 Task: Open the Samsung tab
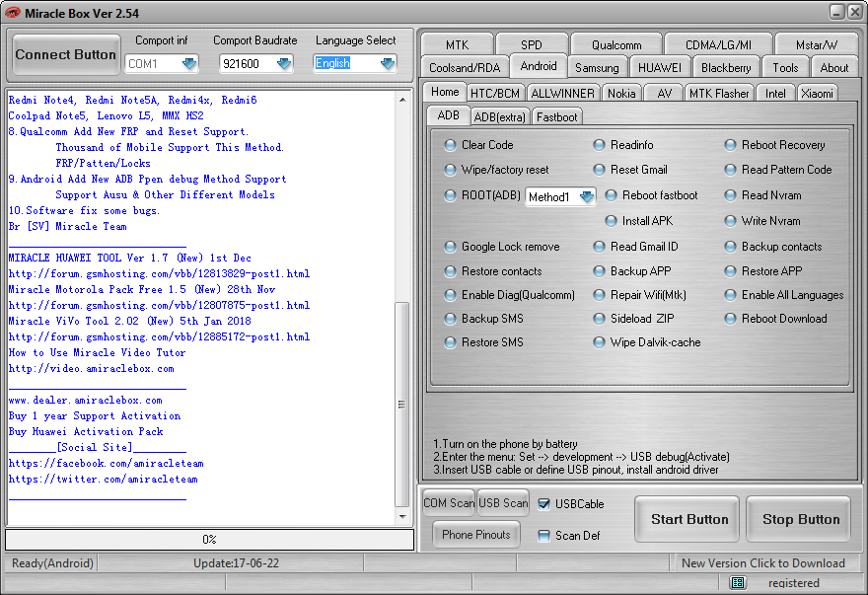click(597, 67)
